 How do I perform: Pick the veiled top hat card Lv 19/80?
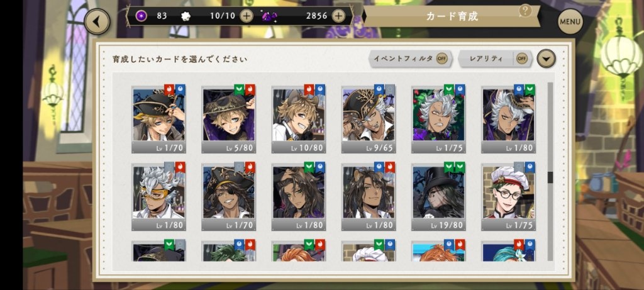point(438,196)
